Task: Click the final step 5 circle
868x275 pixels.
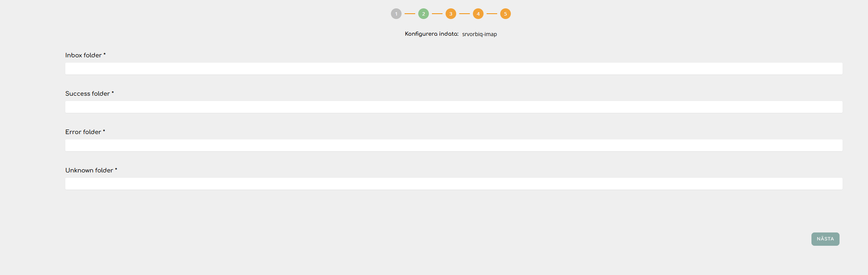Action: 505,14
